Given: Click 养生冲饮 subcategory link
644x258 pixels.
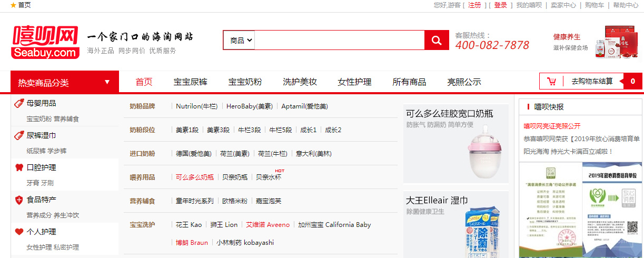Looking at the screenshot, I should point(66,215).
